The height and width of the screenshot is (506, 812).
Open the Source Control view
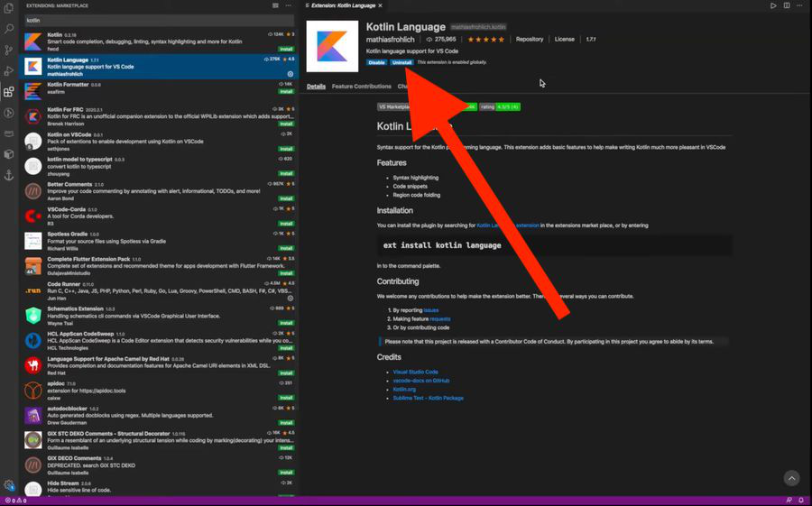pos(9,50)
